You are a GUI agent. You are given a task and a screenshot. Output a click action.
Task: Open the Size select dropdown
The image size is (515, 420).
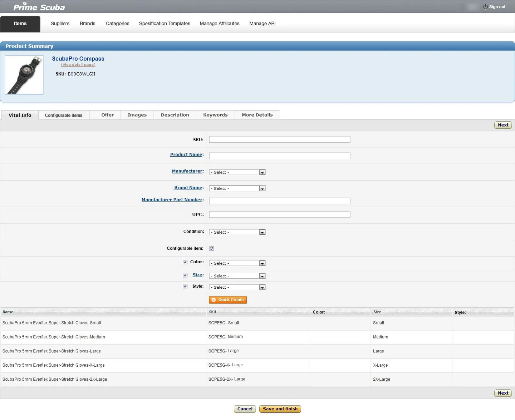[237, 276]
